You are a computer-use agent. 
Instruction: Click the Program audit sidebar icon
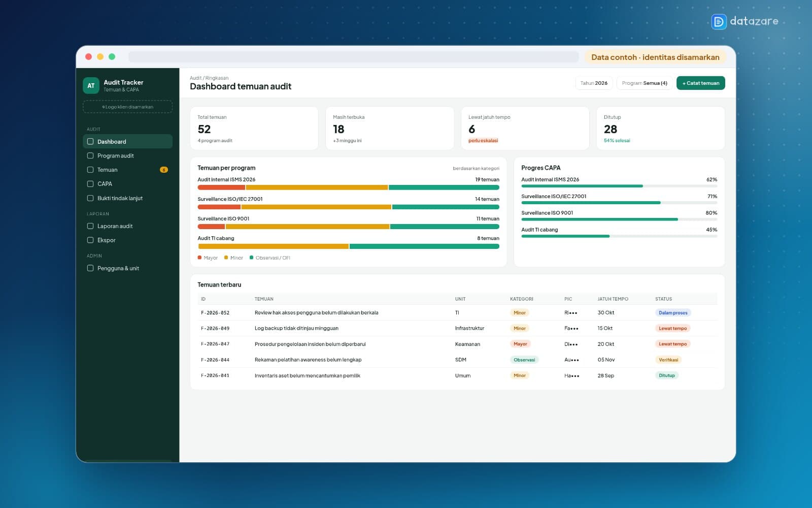click(90, 156)
